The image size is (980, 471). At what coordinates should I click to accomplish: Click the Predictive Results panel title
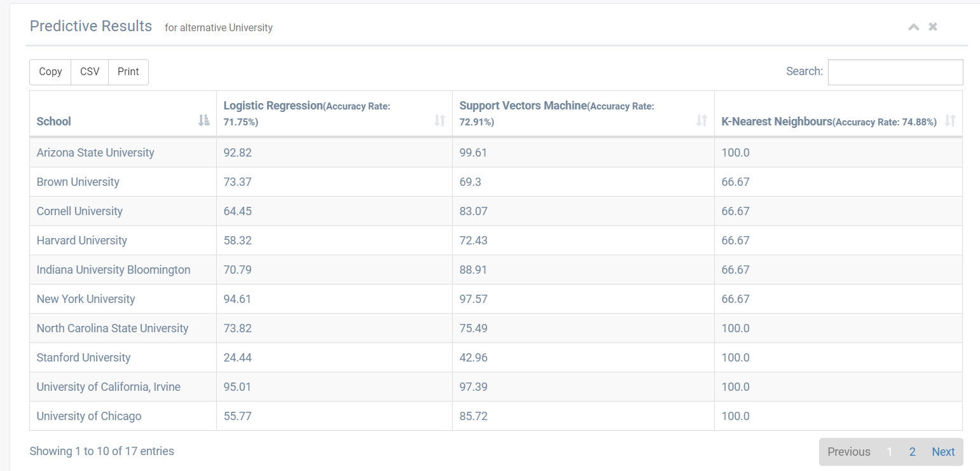point(91,26)
